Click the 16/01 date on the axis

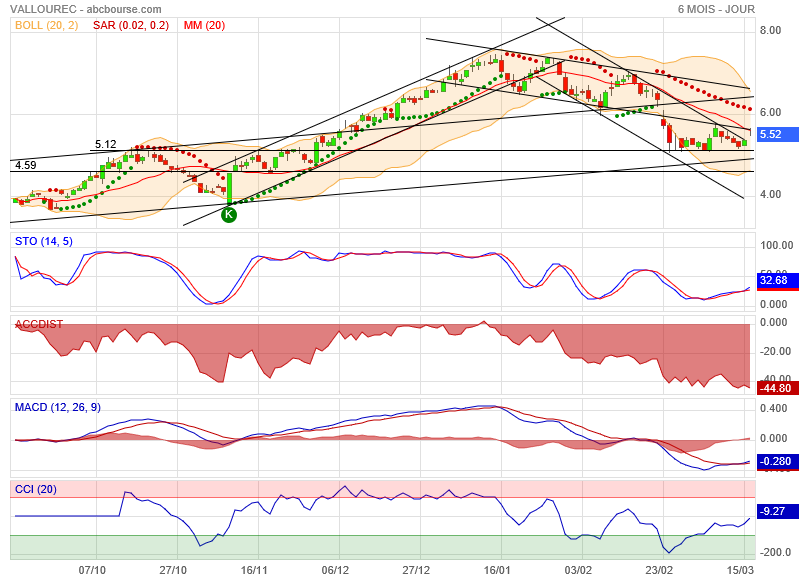pos(497,570)
